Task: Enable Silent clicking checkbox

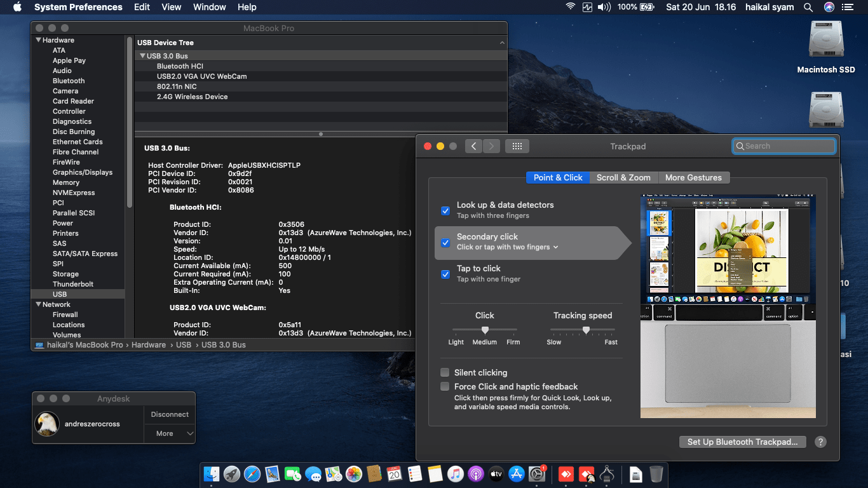Action: point(445,372)
